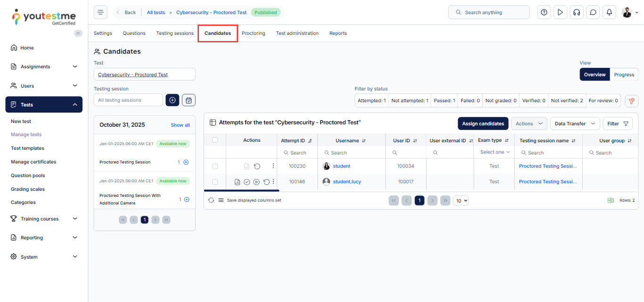Click the reset icon for attempt 100230

click(257, 166)
